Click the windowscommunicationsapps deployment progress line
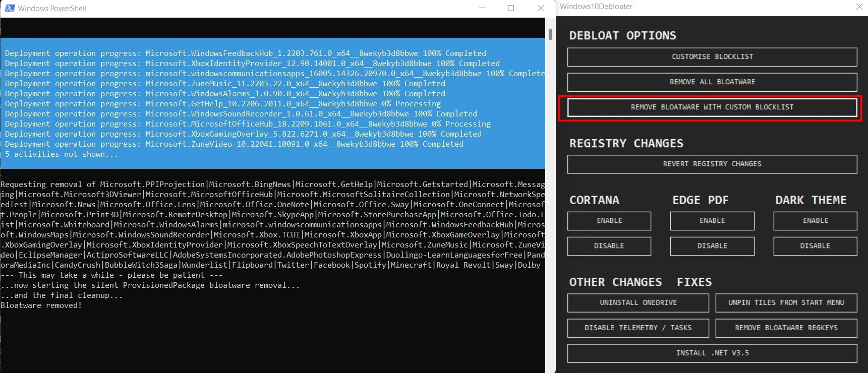Viewport: 868px width, 373px height. (x=275, y=74)
